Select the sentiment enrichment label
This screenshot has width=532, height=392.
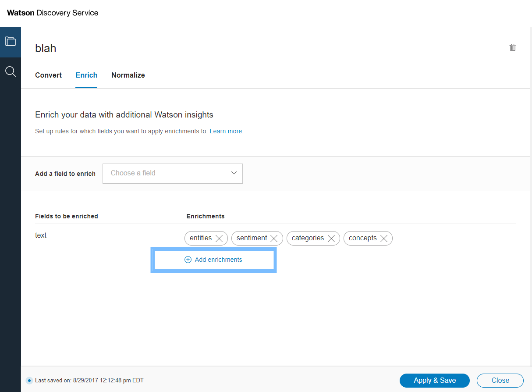click(x=252, y=238)
